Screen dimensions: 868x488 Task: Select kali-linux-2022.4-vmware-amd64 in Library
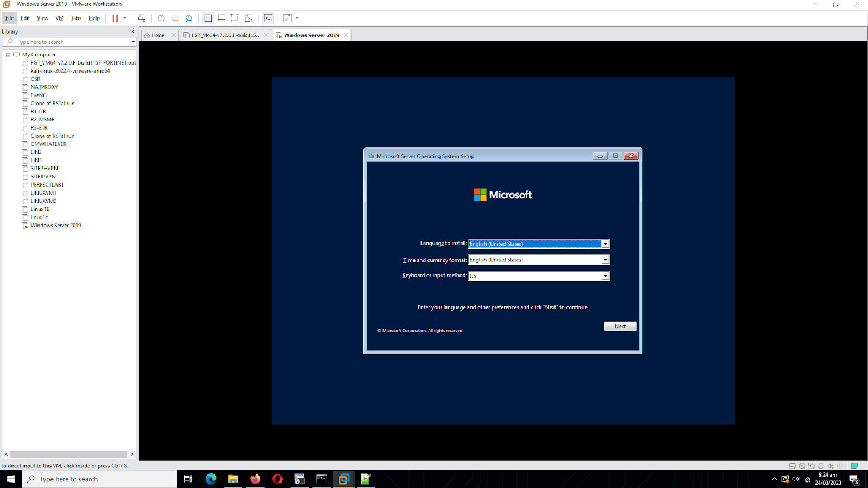coord(70,71)
